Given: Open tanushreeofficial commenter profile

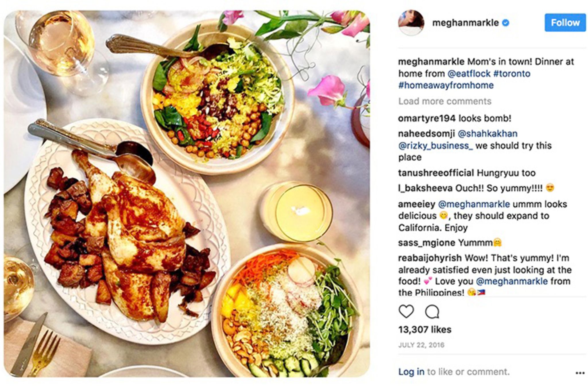Looking at the screenshot, I should 436,173.
